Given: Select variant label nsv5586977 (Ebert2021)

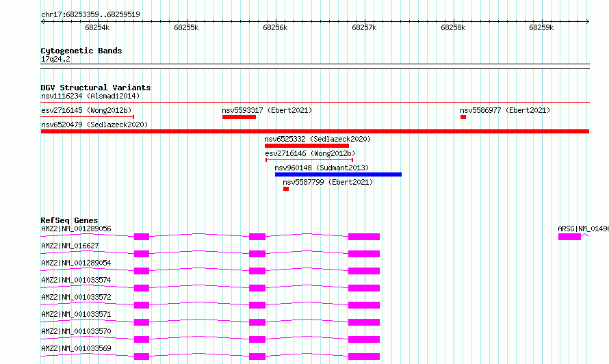Looking at the screenshot, I should [x=505, y=110].
